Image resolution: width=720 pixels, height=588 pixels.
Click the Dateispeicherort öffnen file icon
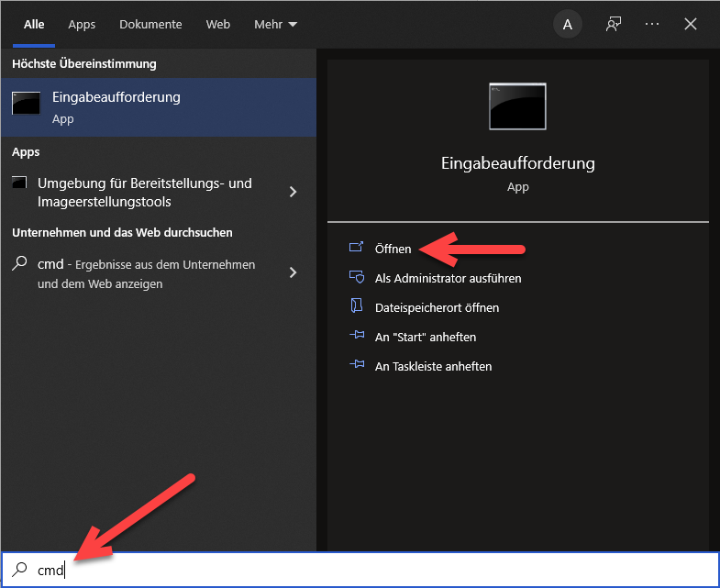(357, 306)
